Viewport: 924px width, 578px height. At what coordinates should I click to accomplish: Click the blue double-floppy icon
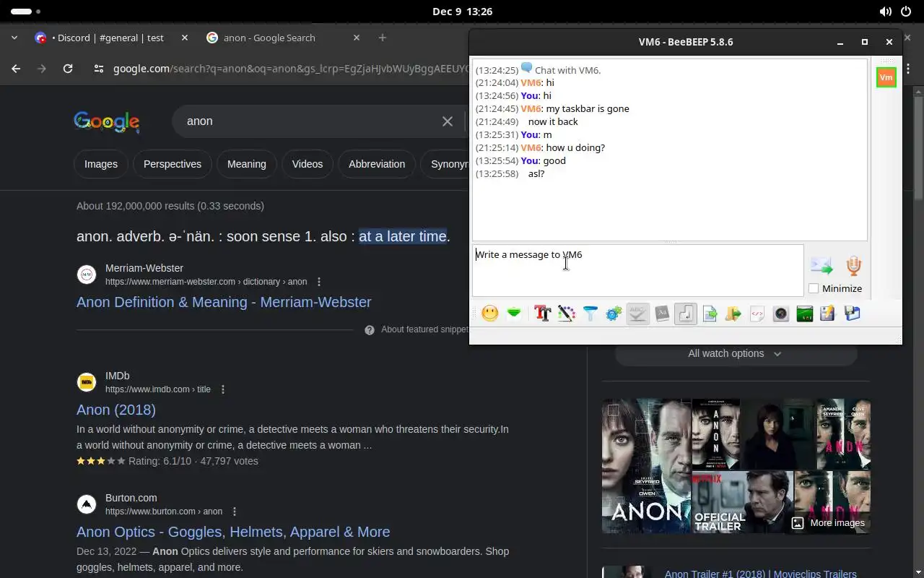pos(853,314)
